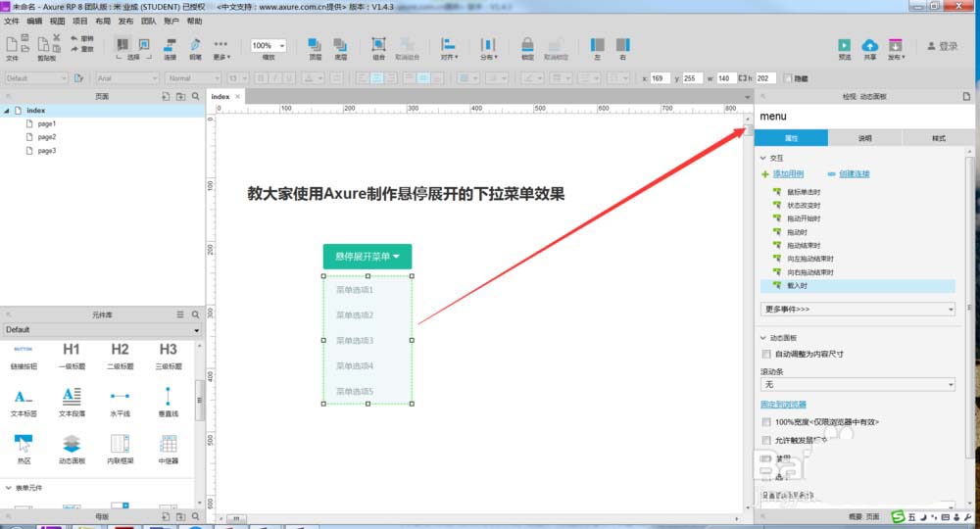The height and width of the screenshot is (529, 980).
Task: Open the Default library dropdown
Action: 102,330
